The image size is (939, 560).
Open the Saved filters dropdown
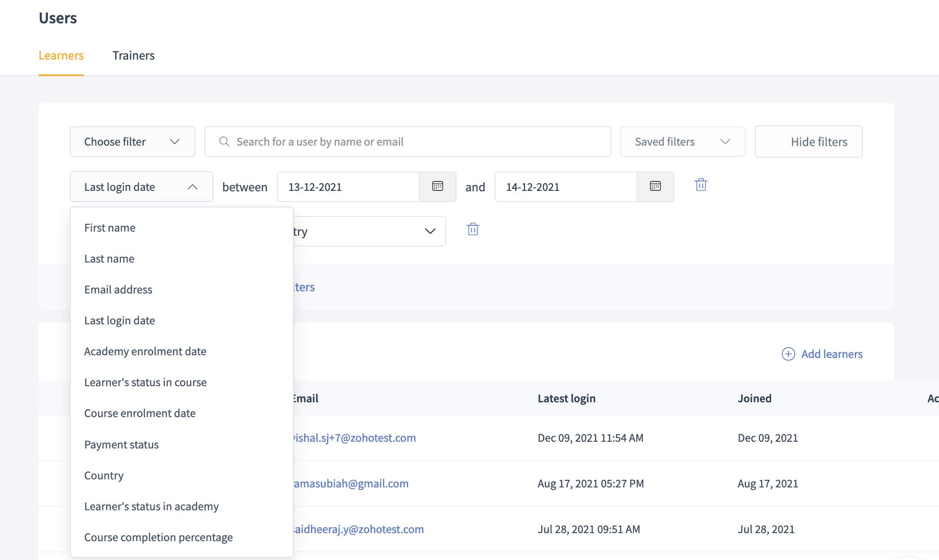click(x=682, y=142)
